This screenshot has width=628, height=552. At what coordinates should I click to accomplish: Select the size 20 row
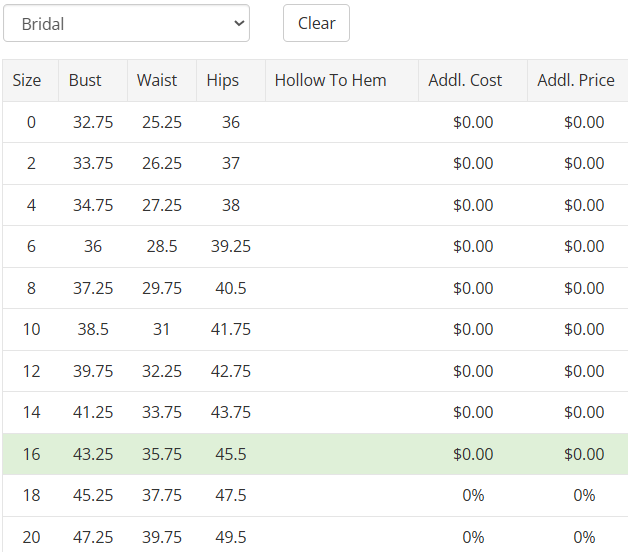[315, 535]
